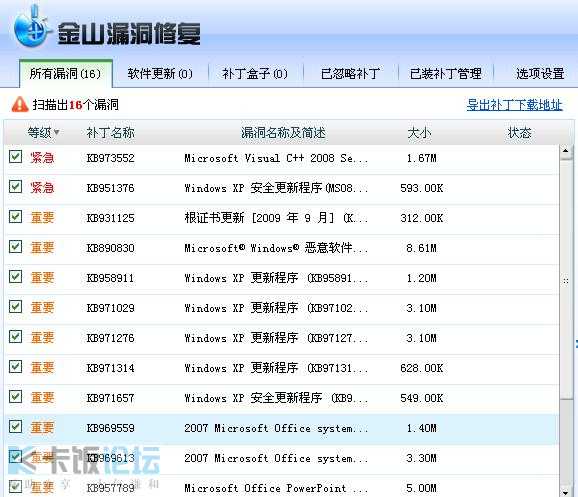The image size is (578, 497).
Task: Toggle the KB931125 row checkbox
Action: (x=15, y=217)
